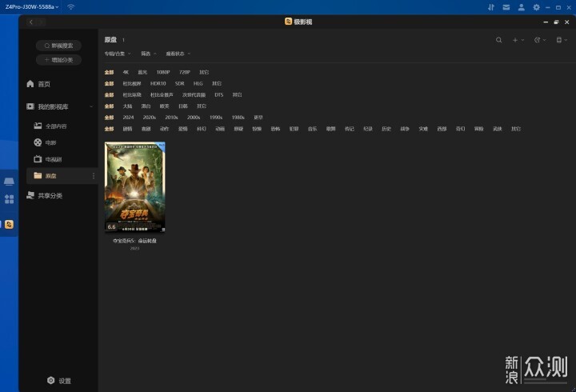Screen dimensions: 576x392
Task: Open the sort order icon
Action: 537,40
